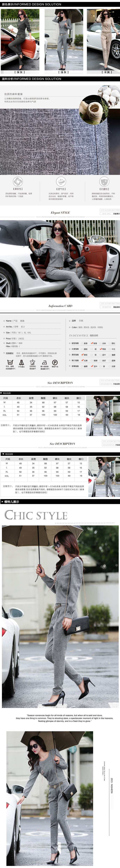Click the hang-dry-in-shade care icon
Viewport: 120px width, 868px height.
click(x=33, y=363)
